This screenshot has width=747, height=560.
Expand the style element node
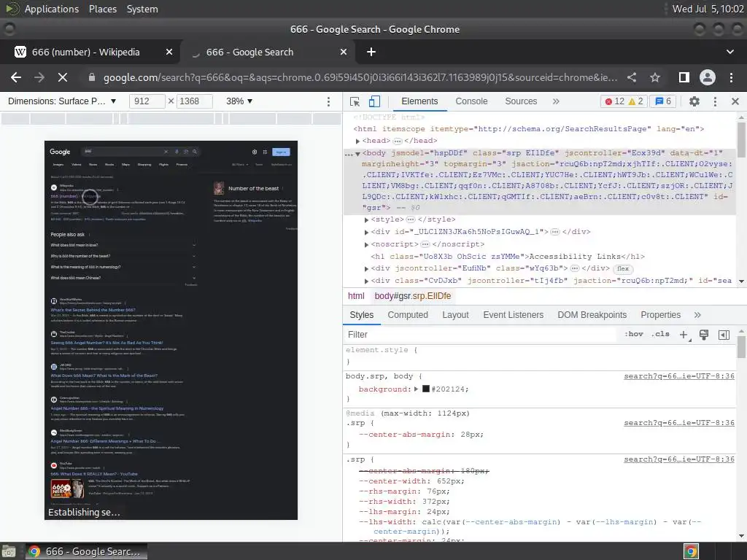click(366, 219)
